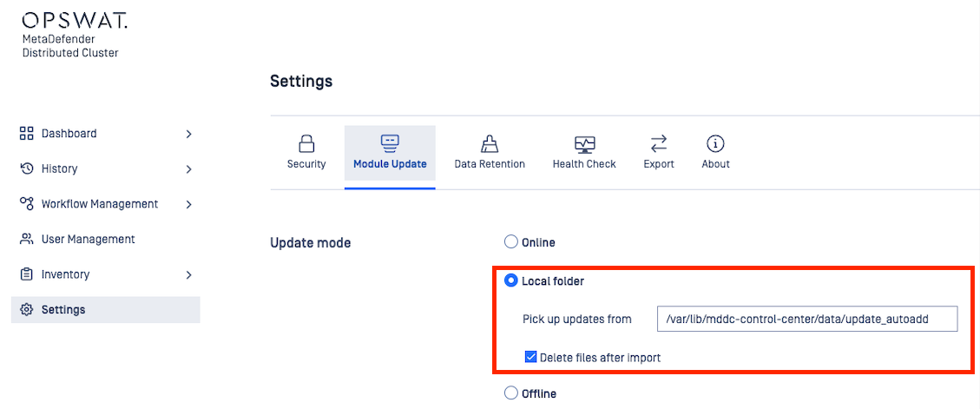Open User Management in the sidebar
The image size is (980, 409).
tap(88, 239)
